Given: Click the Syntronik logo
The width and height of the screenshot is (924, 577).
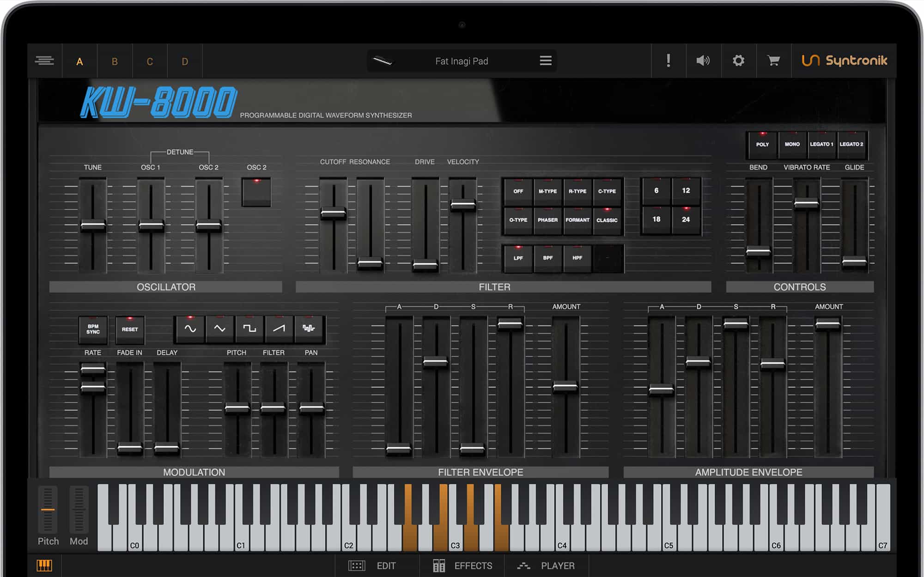Looking at the screenshot, I should point(844,61).
